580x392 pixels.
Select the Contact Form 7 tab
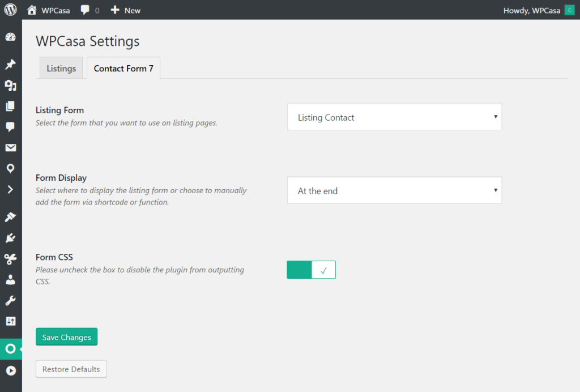point(123,68)
